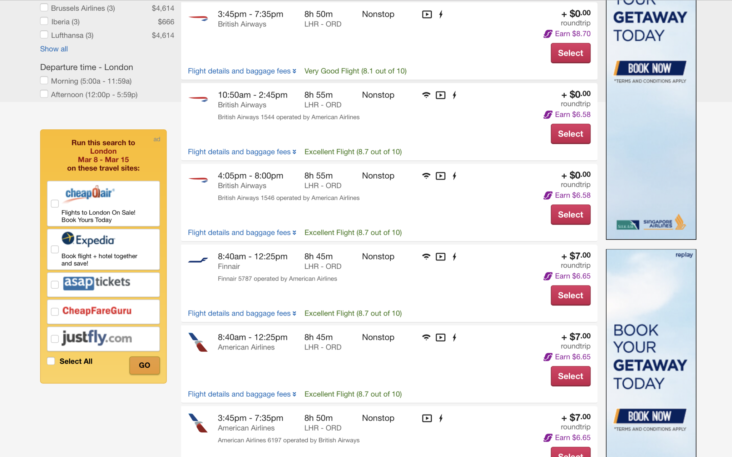The width and height of the screenshot is (732, 457).
Task: Click the video entertainment icon on 8:40am Finnair flight
Action: coord(440,257)
